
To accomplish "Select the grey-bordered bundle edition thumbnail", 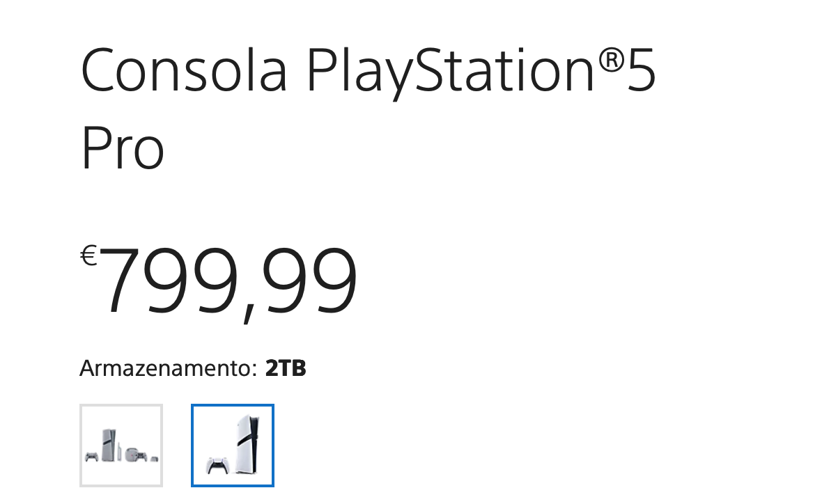I will point(121,446).
